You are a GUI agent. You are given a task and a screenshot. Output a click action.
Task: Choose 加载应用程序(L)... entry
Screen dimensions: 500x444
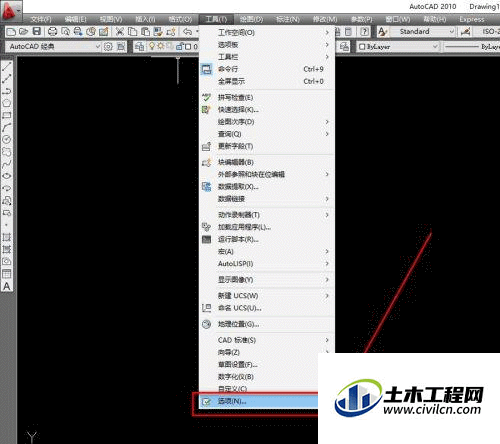point(267,227)
